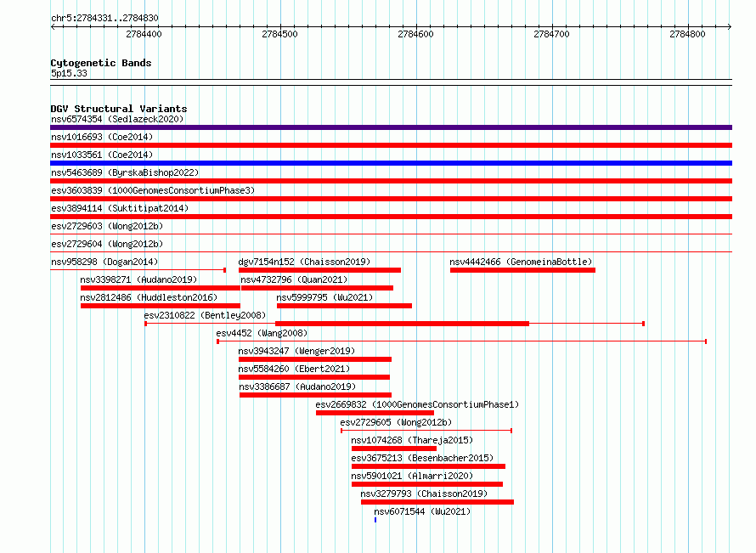
Task: Select the purple nsv6574354 variant bar
Action: (391, 127)
